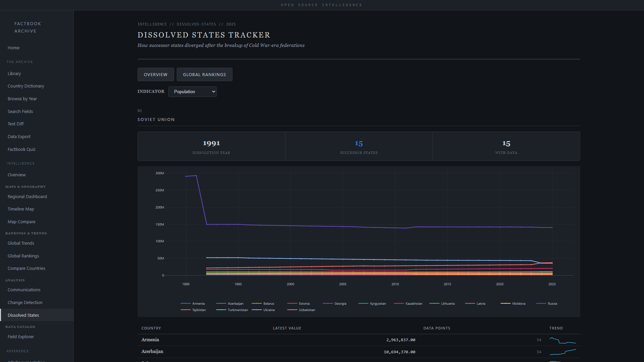Click the Factbook Archive logo title
This screenshot has height=362, width=644.
coord(28,27)
